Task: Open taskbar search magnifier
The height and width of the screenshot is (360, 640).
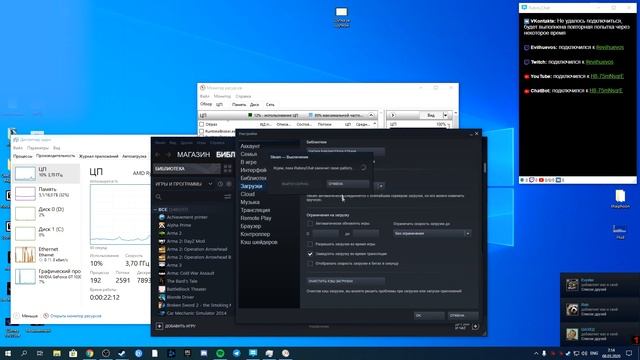Action: [x=24, y=353]
